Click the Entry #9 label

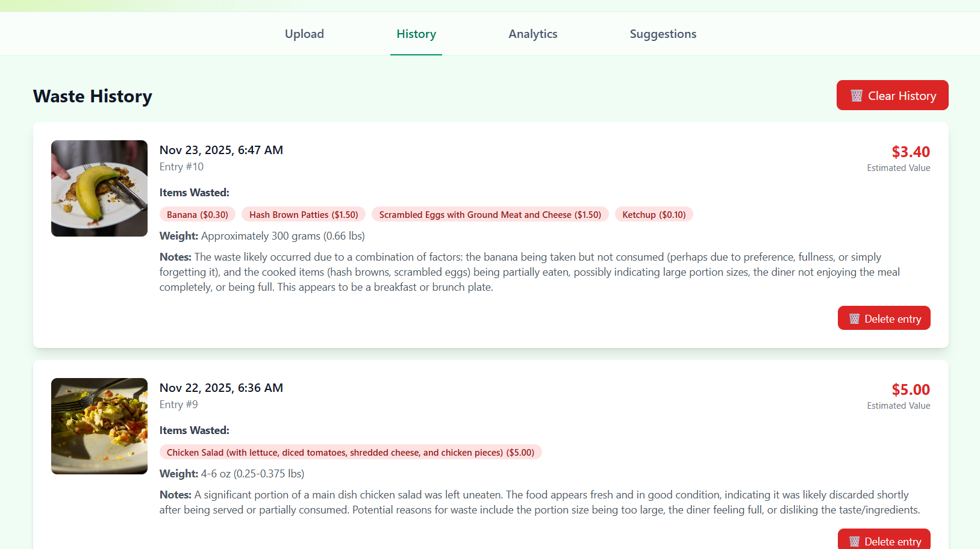click(x=178, y=405)
